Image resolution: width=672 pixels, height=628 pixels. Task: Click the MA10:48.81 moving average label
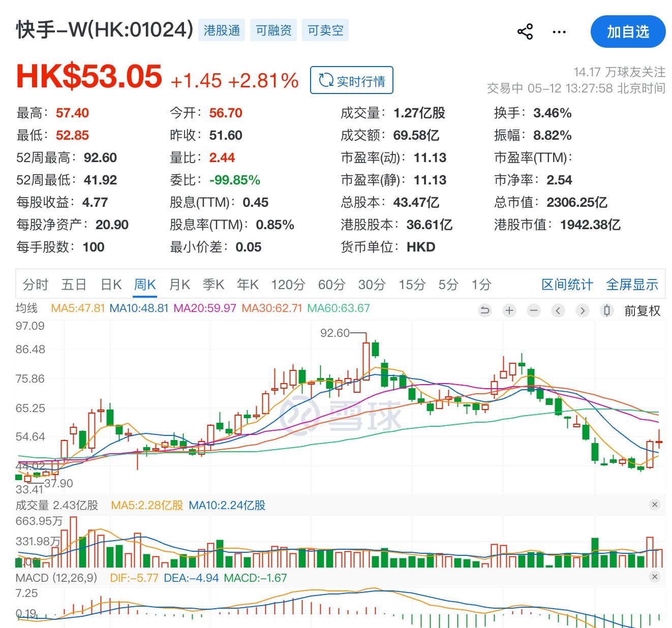(139, 308)
